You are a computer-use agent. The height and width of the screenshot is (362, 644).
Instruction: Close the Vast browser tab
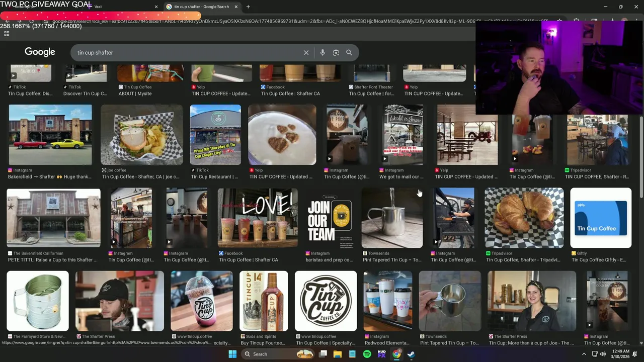[156, 7]
